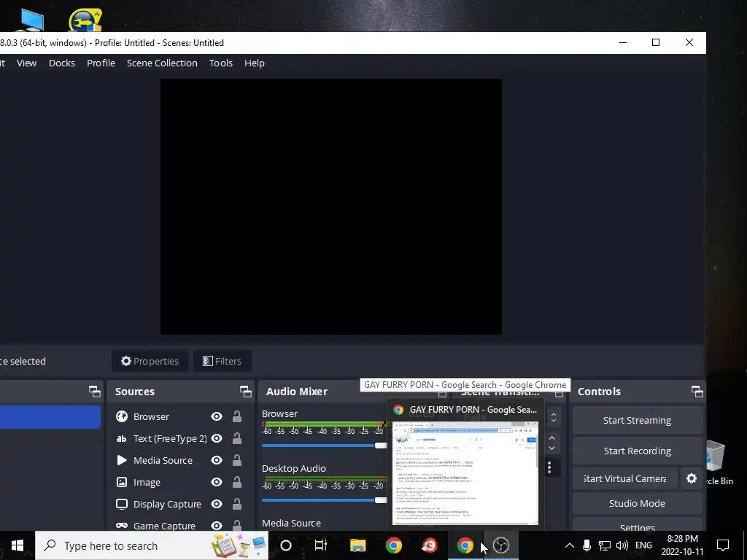Pop out the Scenes dock panel
This screenshot has width=747, height=560.
(x=94, y=392)
